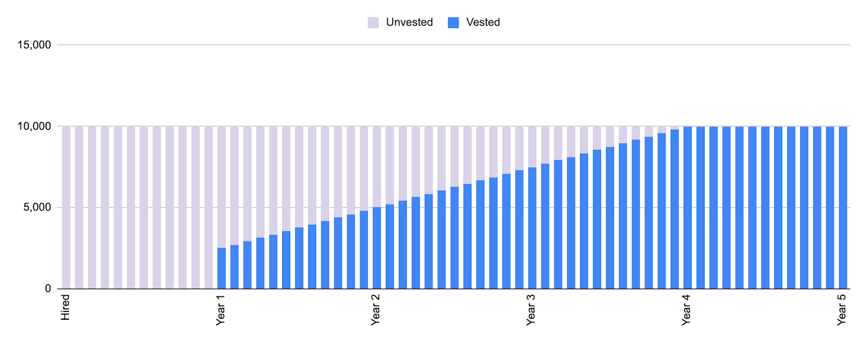
Task: Click the Year 4 axis label
Action: click(686, 310)
